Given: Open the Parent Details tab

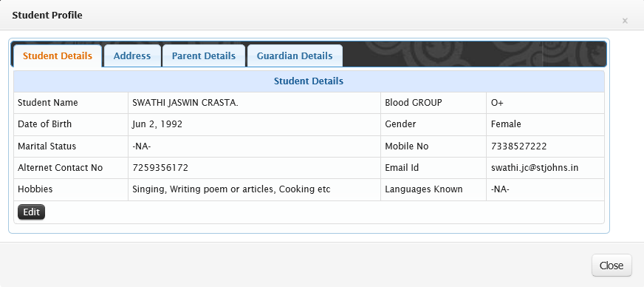Looking at the screenshot, I should 204,55.
